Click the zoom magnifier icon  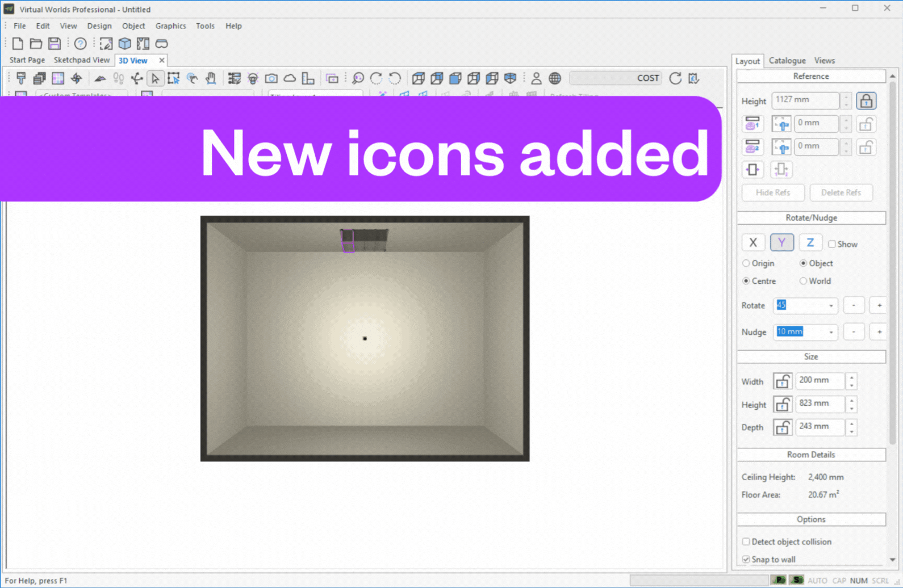click(x=358, y=78)
